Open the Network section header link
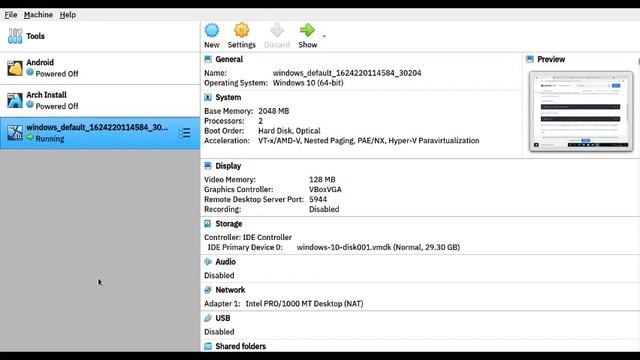Screen dimensions: 640x360 coord(230,290)
